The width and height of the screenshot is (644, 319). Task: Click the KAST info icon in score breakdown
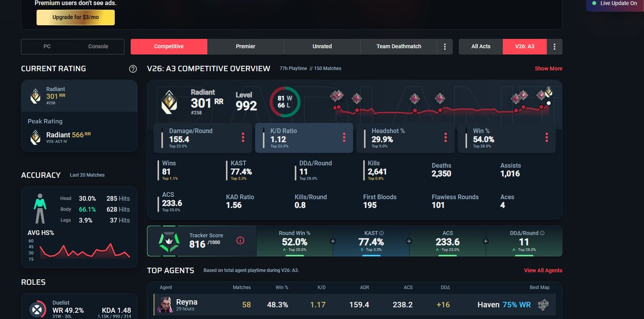(x=382, y=233)
